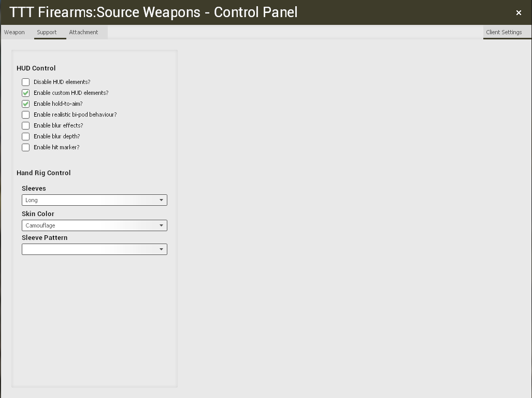The width and height of the screenshot is (532, 398).
Task: Open the Weapon tab
Action: pos(15,32)
